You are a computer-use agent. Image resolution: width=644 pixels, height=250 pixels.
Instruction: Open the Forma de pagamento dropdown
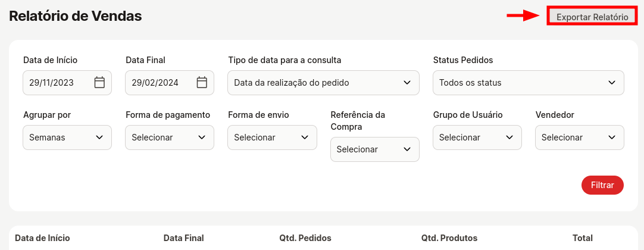pyautogui.click(x=170, y=137)
